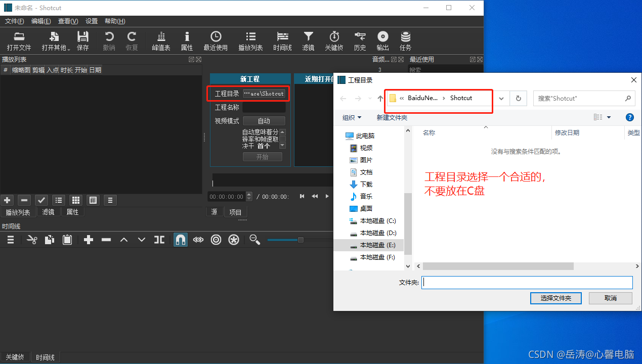
Task: Switch to 关键帧 bottom tab
Action: 15,357
